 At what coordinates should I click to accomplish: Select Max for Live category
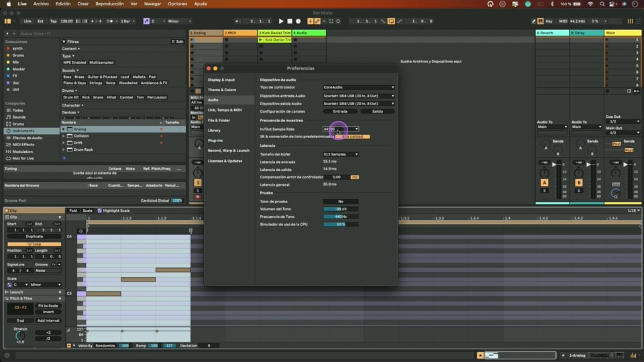coord(23,158)
